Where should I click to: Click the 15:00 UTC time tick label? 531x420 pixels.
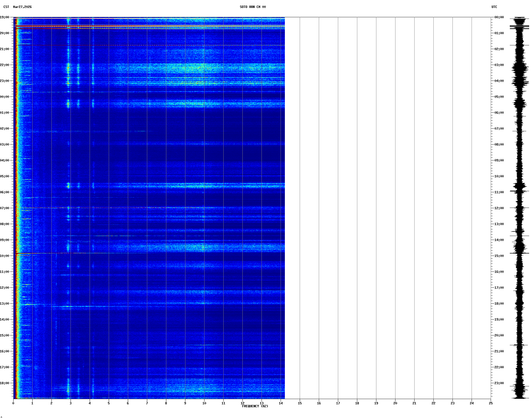coord(499,256)
